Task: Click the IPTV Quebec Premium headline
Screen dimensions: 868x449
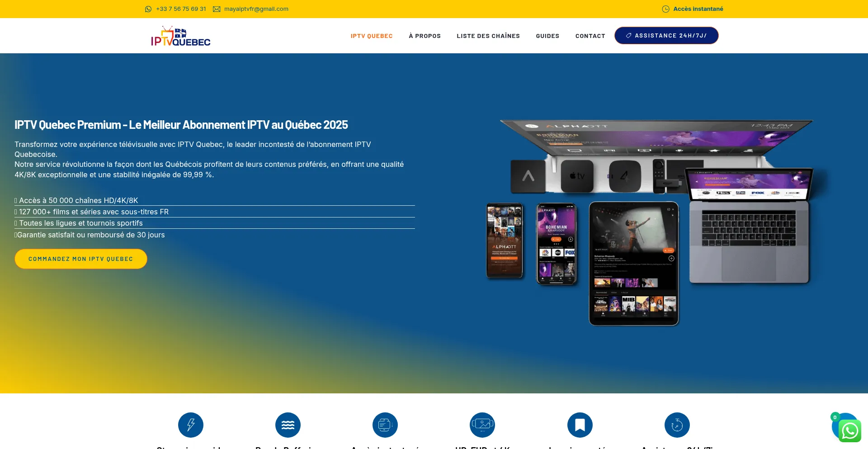Action: 181,125
